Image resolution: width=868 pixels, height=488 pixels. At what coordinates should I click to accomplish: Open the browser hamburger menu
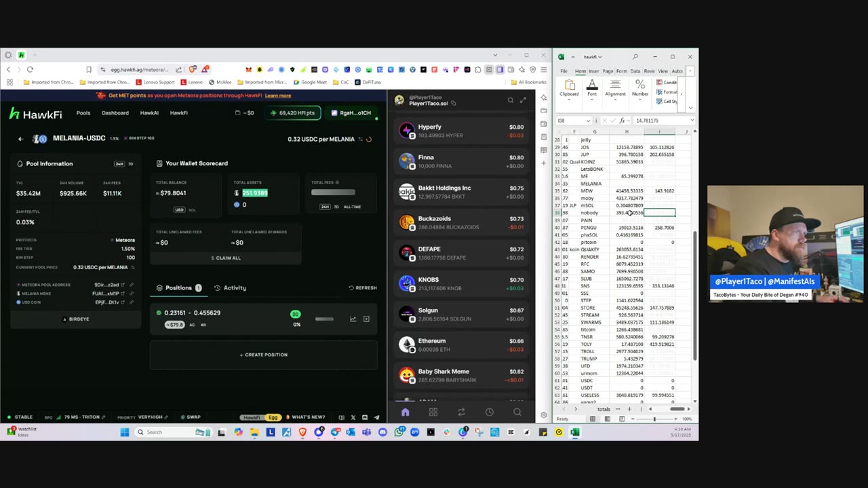tap(543, 69)
